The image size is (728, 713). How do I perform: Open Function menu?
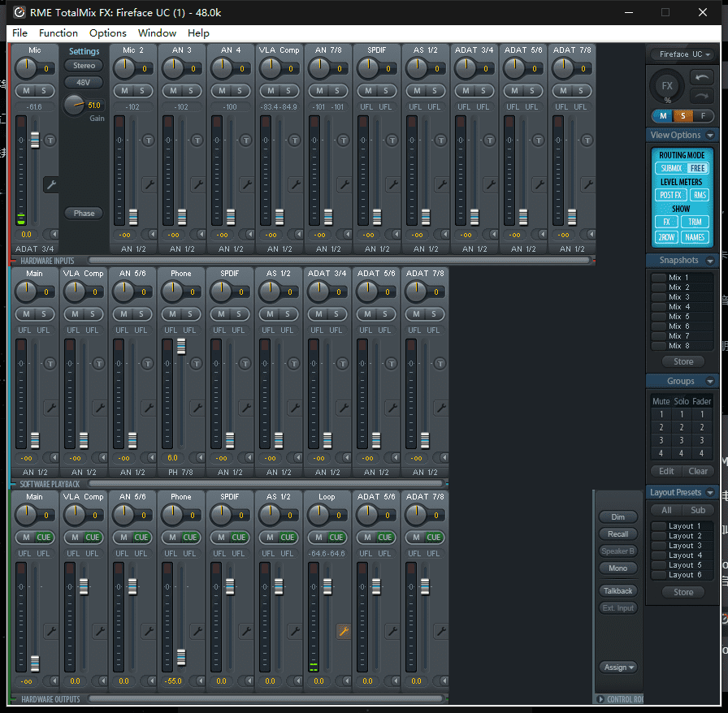pyautogui.click(x=58, y=33)
